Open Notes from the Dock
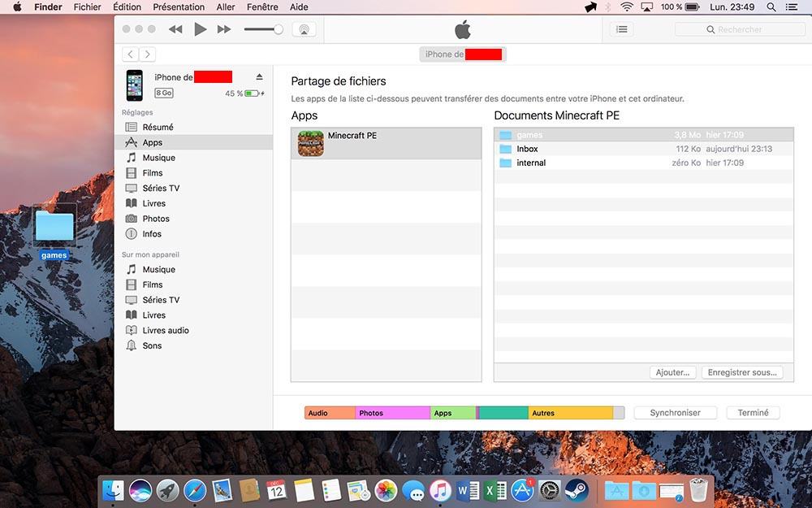The image size is (812, 508). (x=304, y=490)
